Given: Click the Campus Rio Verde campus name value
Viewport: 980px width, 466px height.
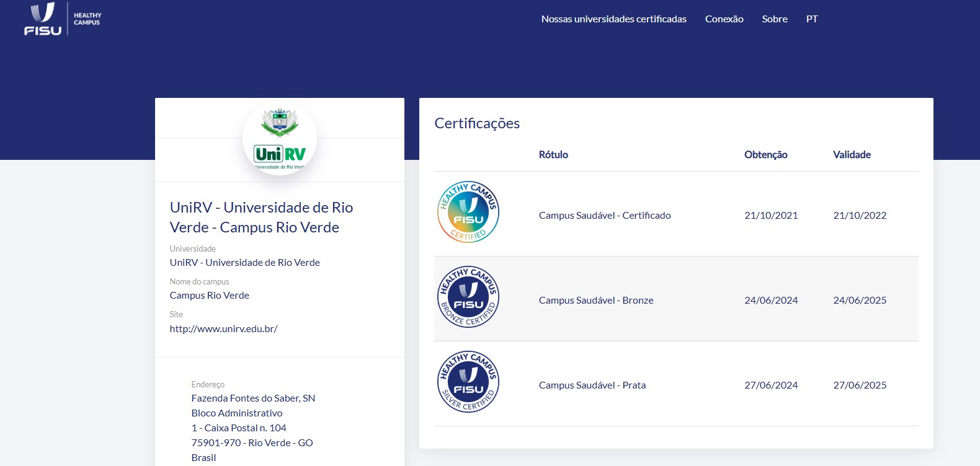Looking at the screenshot, I should pyautogui.click(x=210, y=296).
